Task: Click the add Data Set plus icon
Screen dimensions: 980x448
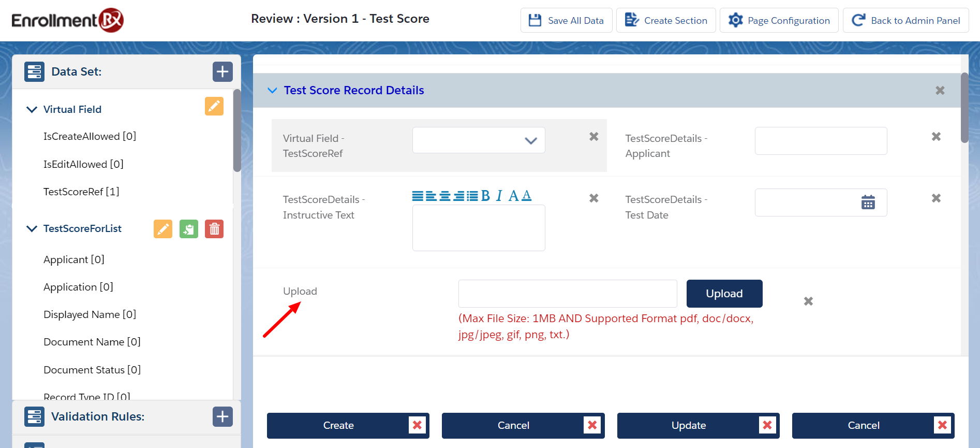Action: click(x=222, y=71)
